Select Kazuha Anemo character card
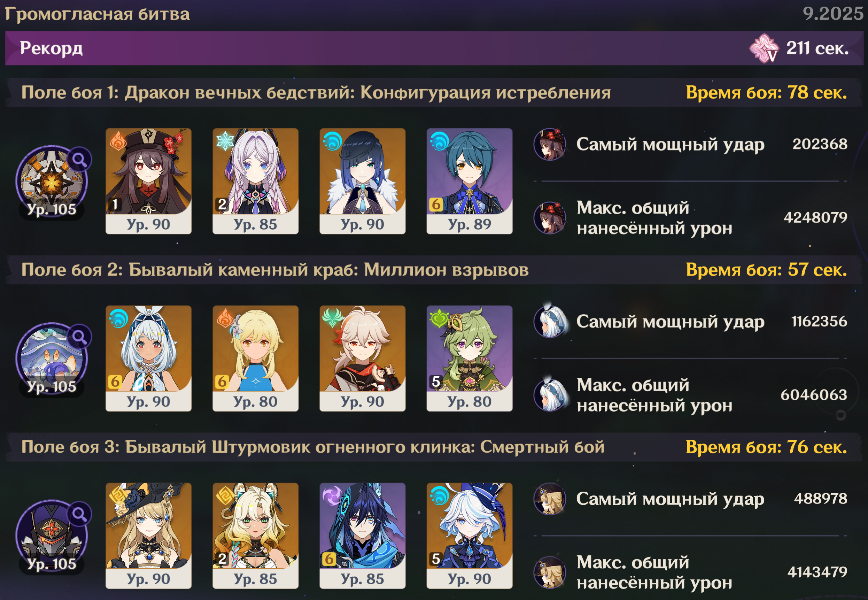This screenshot has width=868, height=600. [x=362, y=358]
